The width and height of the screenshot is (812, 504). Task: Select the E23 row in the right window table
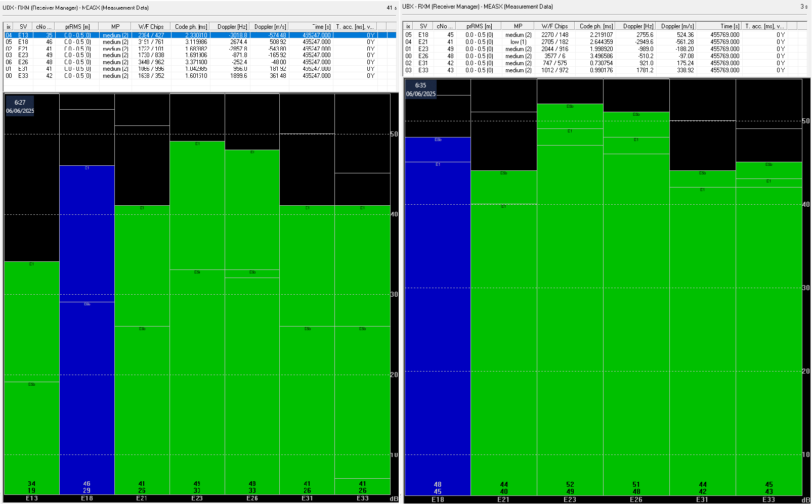click(605, 49)
